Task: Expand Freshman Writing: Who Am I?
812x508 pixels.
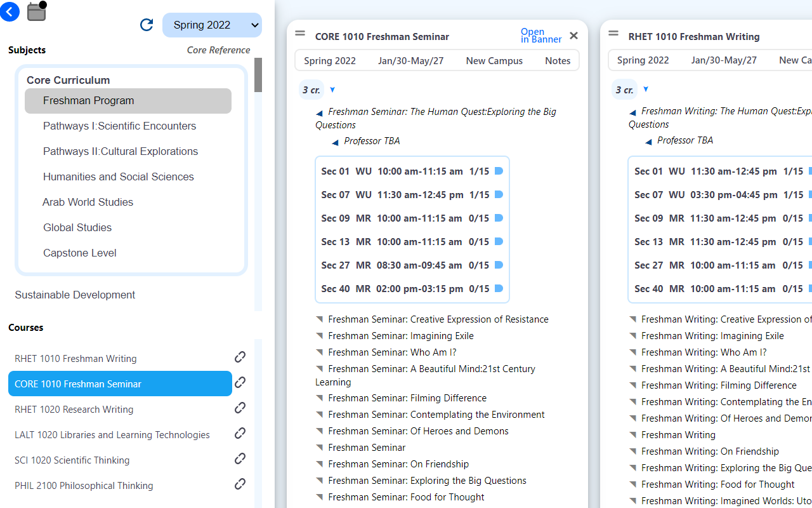Action: 632,352
